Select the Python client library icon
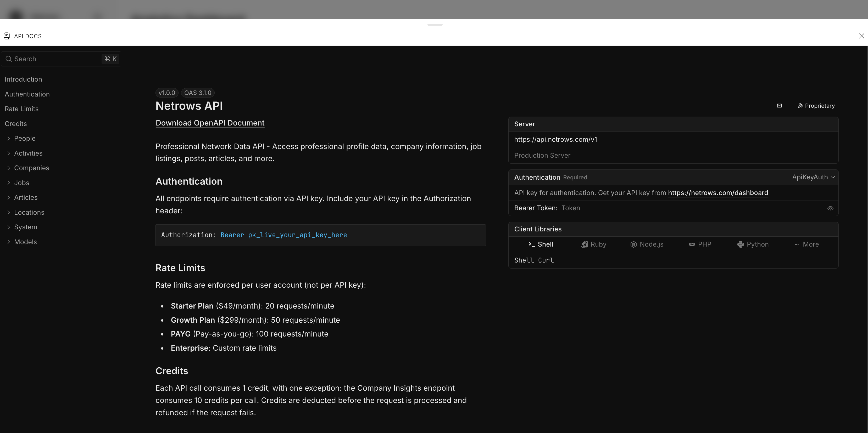The width and height of the screenshot is (868, 433). pyautogui.click(x=741, y=244)
